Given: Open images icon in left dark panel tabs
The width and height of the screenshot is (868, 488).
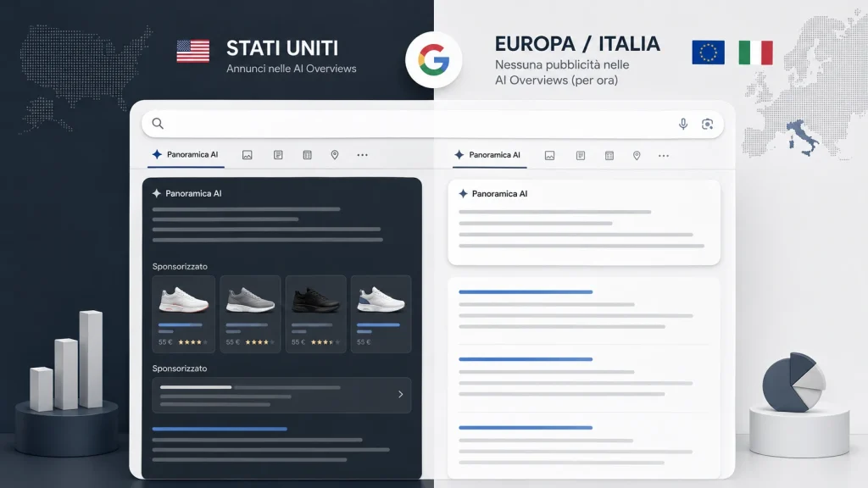Looking at the screenshot, I should 247,155.
